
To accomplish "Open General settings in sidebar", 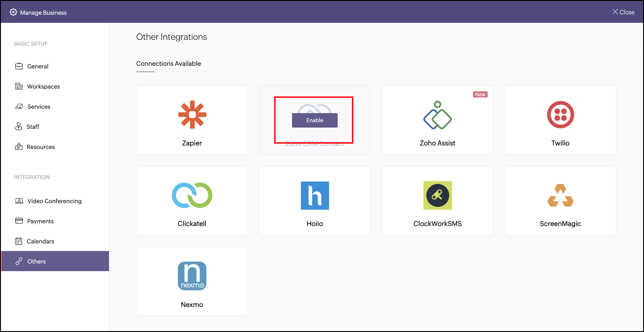I will coord(38,66).
